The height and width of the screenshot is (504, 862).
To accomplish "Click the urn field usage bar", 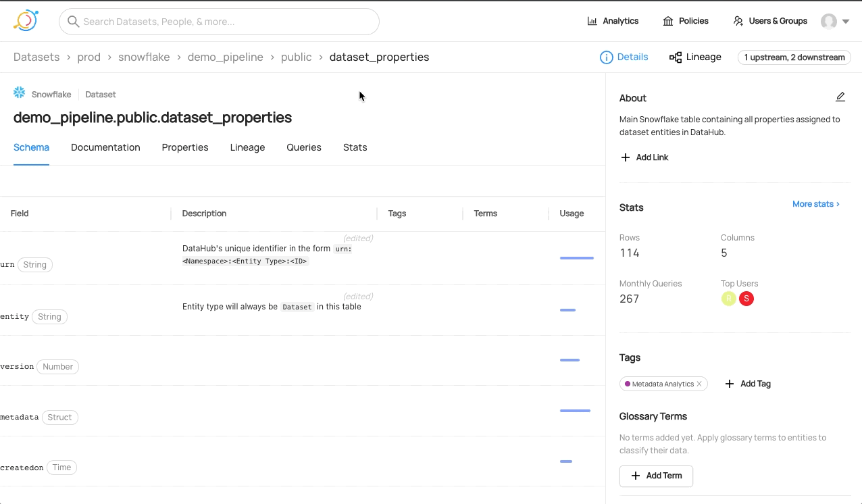I will click(576, 258).
